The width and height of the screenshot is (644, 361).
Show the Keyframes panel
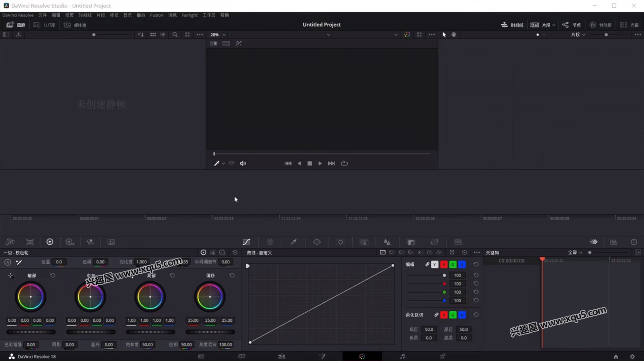[593, 242]
